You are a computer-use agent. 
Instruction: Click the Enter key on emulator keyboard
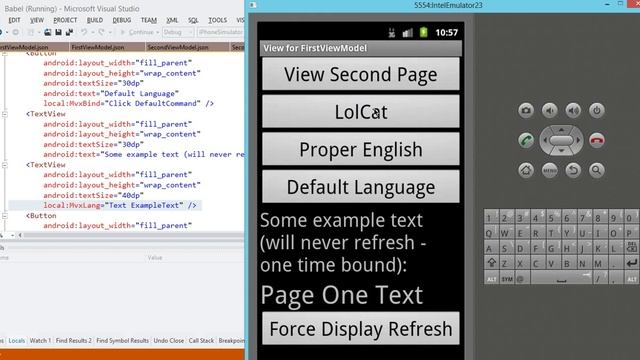631,263
